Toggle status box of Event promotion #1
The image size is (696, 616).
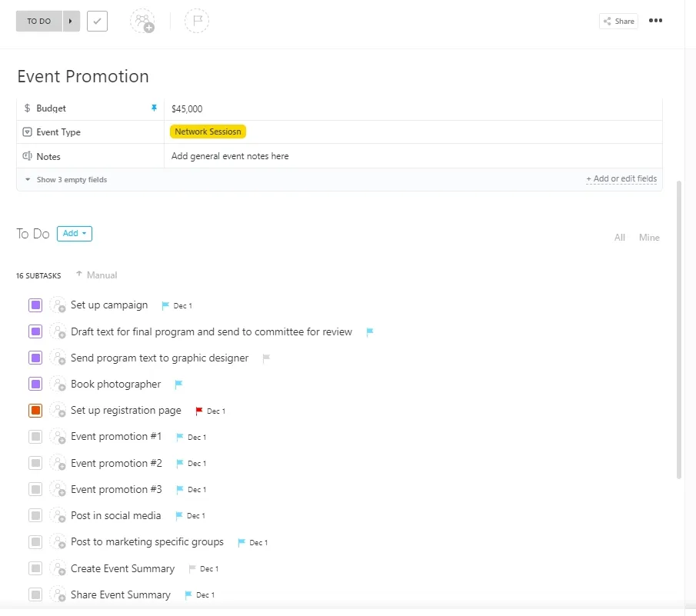[x=35, y=437]
